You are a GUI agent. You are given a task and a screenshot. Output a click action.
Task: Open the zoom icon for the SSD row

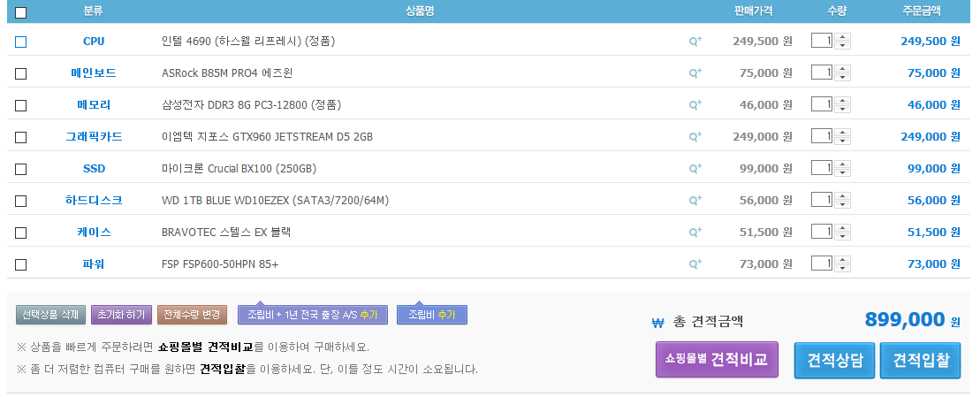point(695,168)
